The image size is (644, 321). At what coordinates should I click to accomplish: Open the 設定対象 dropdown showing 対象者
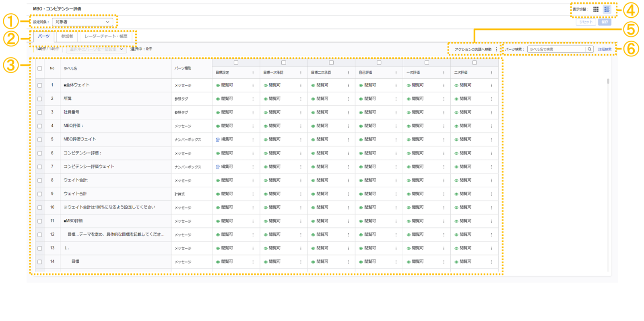click(x=83, y=22)
